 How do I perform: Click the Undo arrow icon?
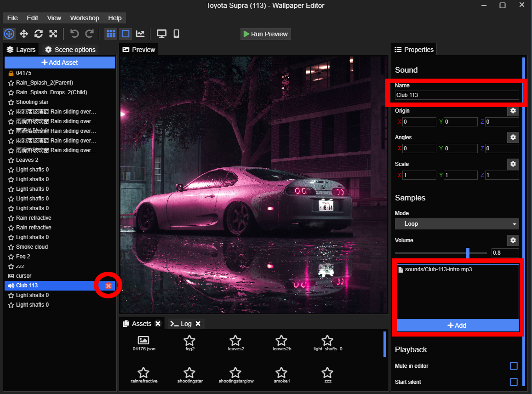point(74,34)
